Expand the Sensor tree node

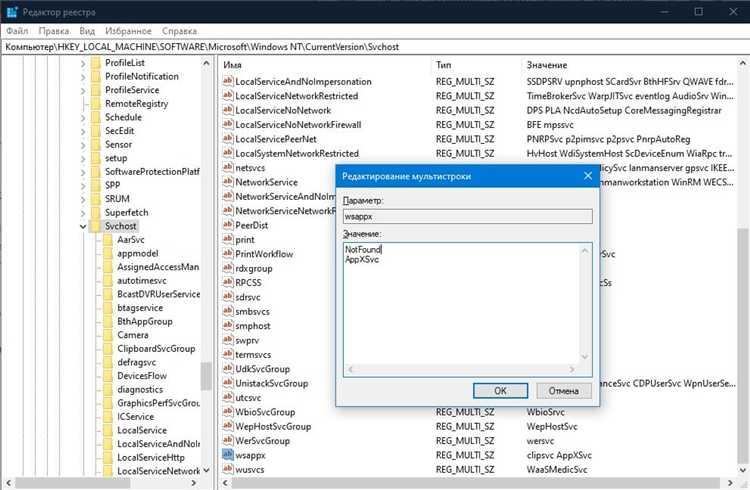coord(83,145)
